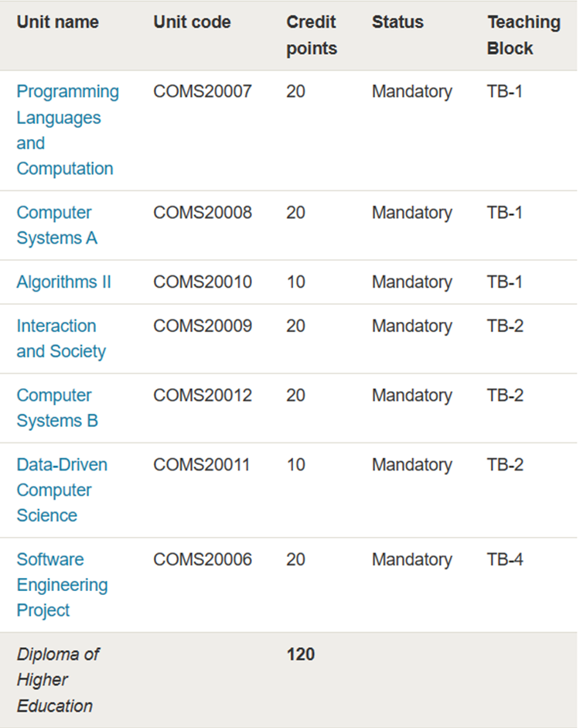Viewport: 580px width, 728px height.
Task: Click the Unit name column header
Action: pos(57,22)
